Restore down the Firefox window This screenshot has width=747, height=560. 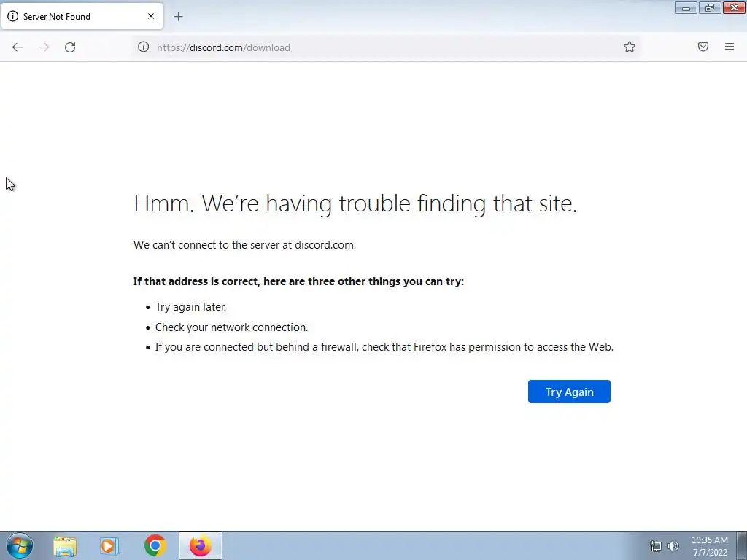click(x=710, y=7)
